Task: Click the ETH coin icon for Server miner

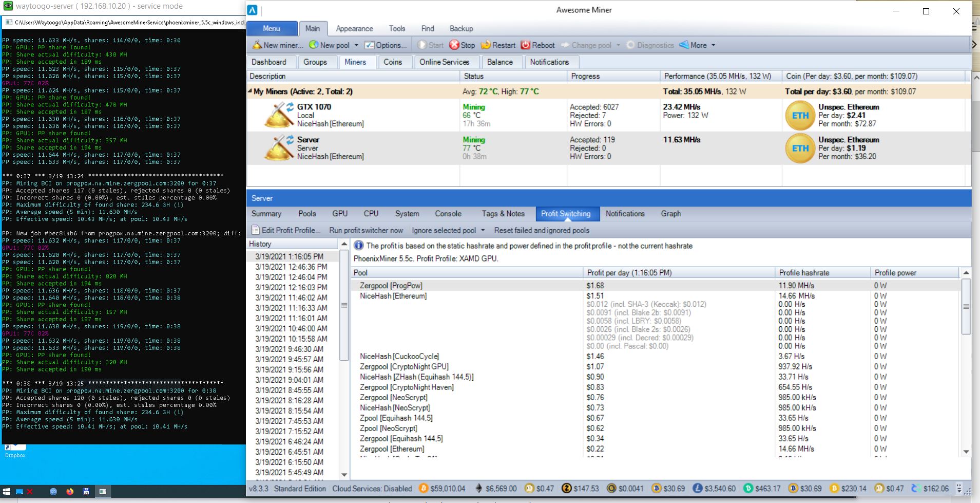Action: coord(800,148)
